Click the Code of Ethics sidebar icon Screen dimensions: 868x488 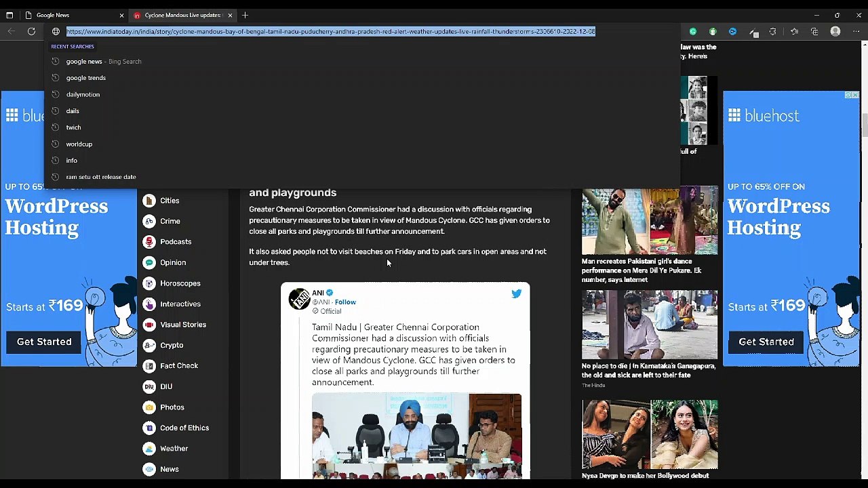pyautogui.click(x=149, y=428)
